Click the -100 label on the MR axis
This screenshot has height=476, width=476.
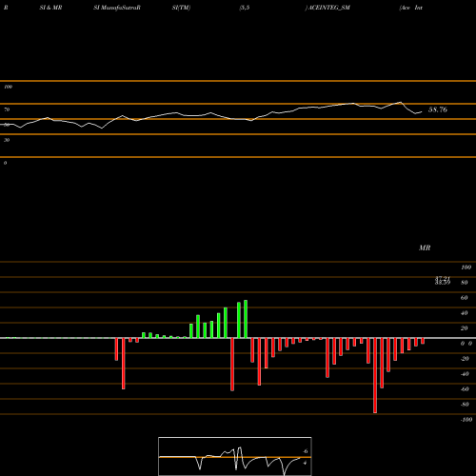pyautogui.click(x=466, y=420)
